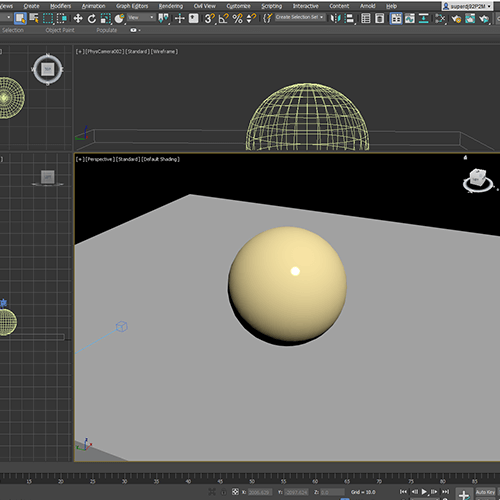Toggle Layer Explorer icon
The width and height of the screenshot is (500, 500).
coord(379,18)
